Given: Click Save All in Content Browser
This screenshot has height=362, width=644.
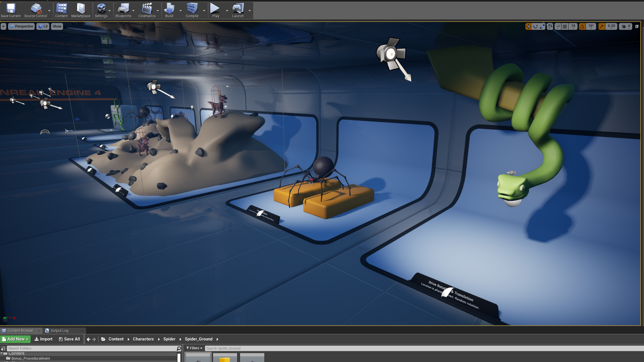Looking at the screenshot, I should click(x=69, y=339).
